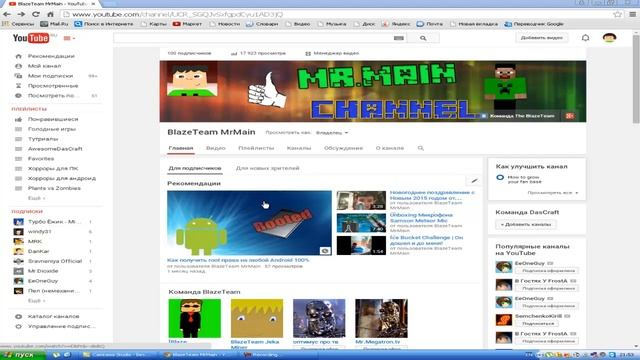Switch to the О канале tab

click(390, 148)
